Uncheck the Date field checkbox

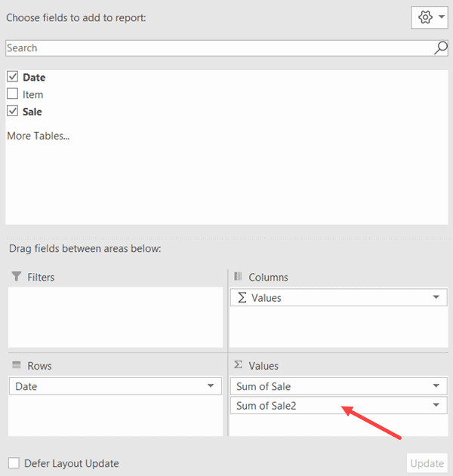tap(12, 77)
